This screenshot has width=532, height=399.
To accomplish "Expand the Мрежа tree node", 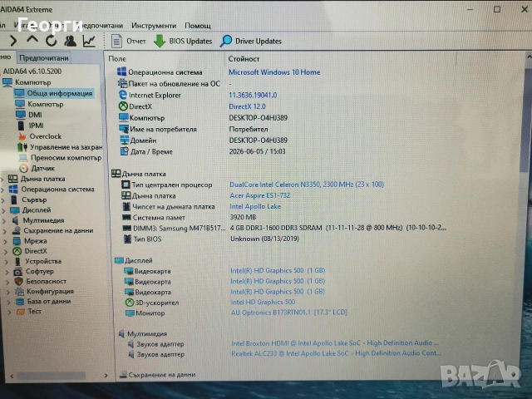I will pos(6,242).
